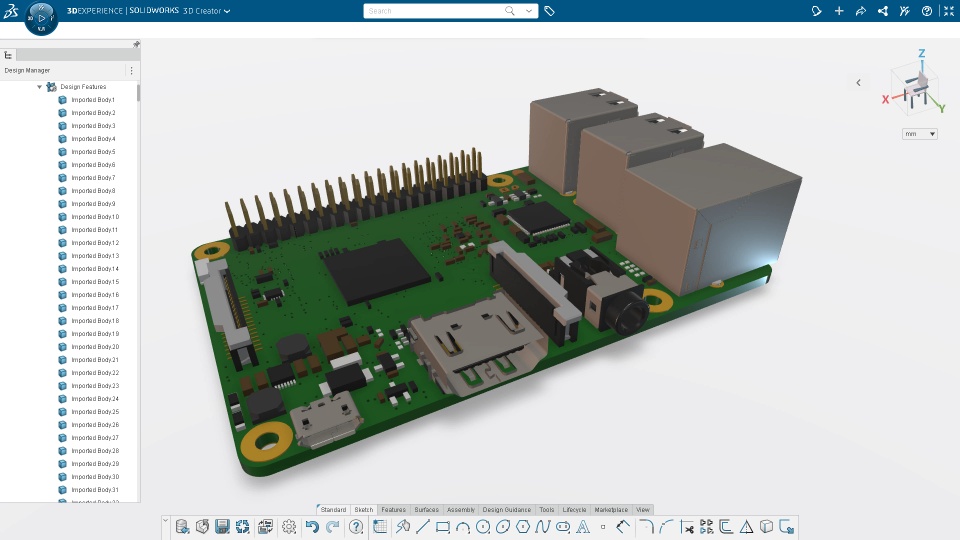Select the Circle sketch tool
960x540 pixels.
(483, 527)
